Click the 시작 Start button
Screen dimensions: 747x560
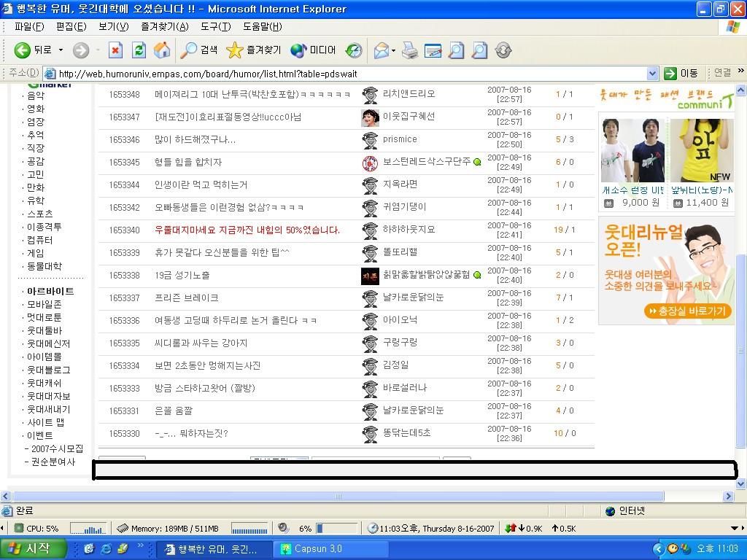point(32,548)
